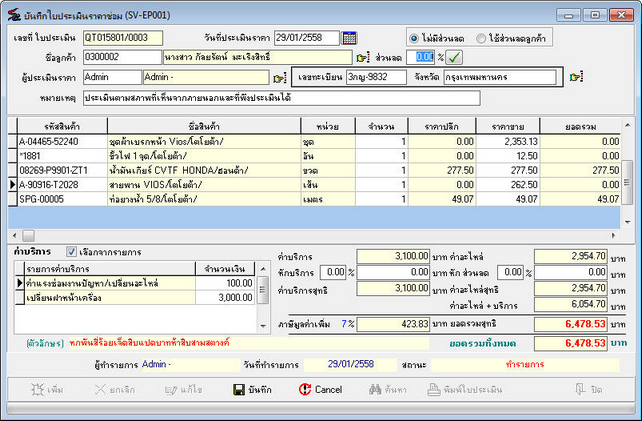642x421 pixels.
Task: Click the close door button
Action: tap(588, 389)
